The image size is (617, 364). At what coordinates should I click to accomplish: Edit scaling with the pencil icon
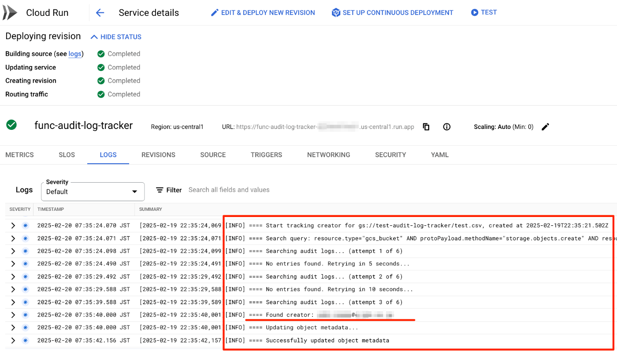(x=545, y=127)
